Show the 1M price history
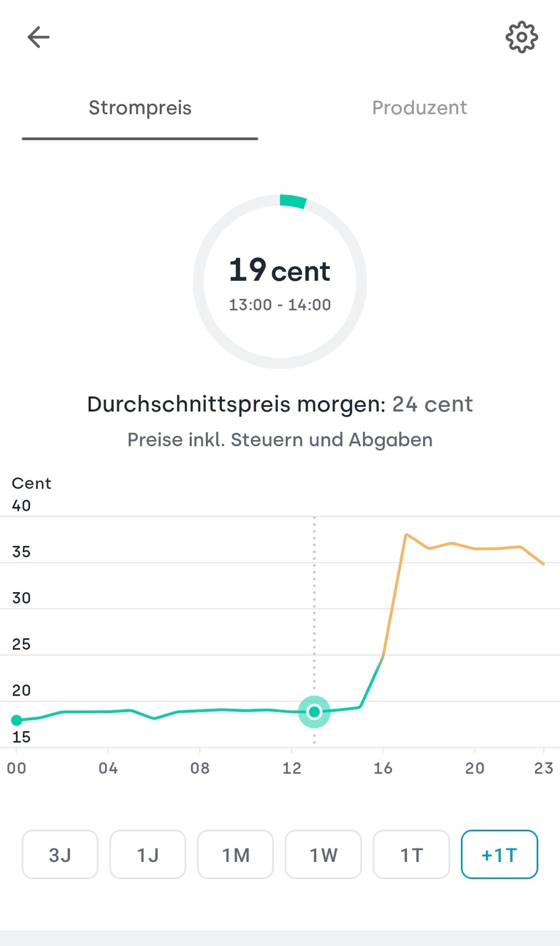 pos(235,854)
